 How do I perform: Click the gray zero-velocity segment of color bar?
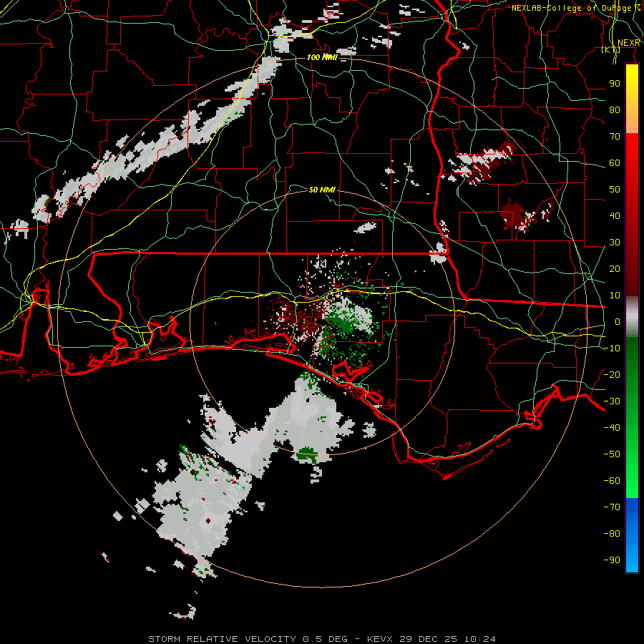click(632, 317)
